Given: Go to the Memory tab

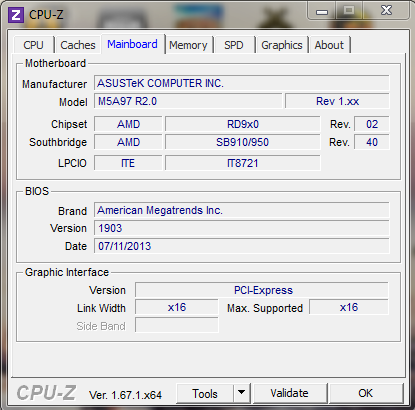Looking at the screenshot, I should (x=188, y=45).
